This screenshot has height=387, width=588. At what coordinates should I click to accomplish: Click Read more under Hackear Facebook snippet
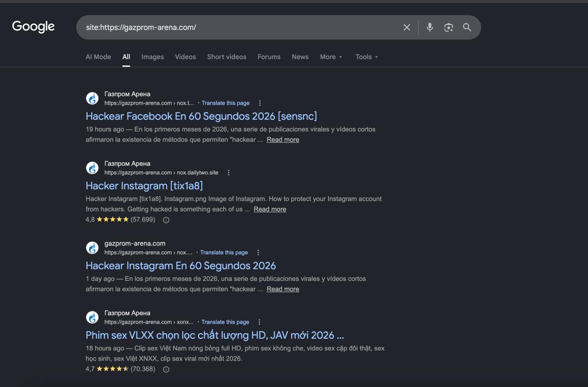[x=283, y=140]
